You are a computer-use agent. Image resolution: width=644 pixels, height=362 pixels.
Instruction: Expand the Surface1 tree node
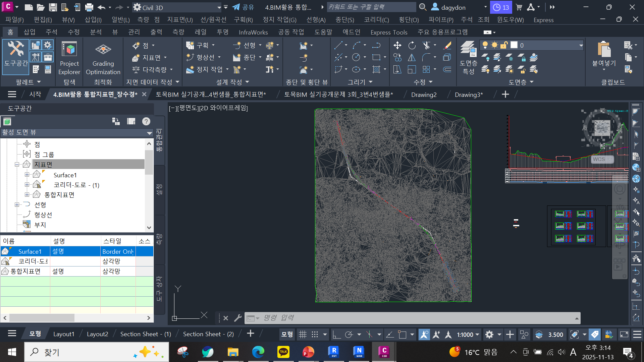pos(27,175)
